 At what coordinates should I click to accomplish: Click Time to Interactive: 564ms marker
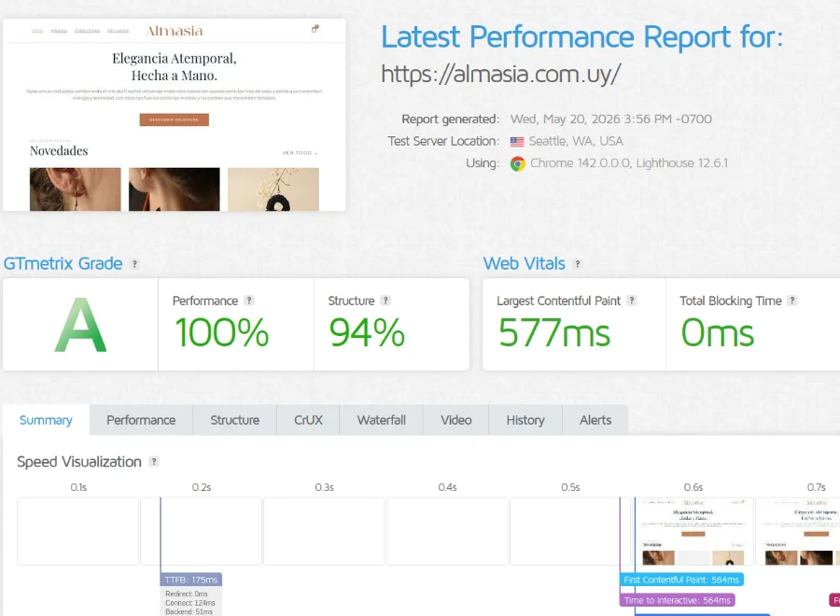[x=678, y=600]
